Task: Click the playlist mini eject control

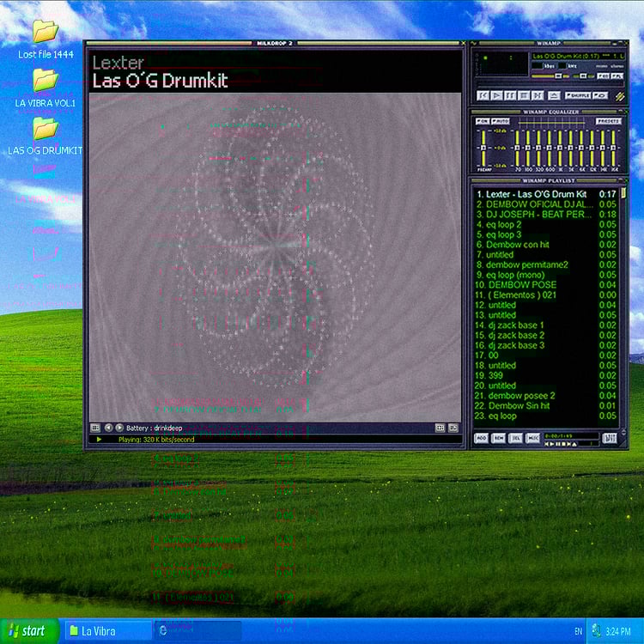Action: (574, 444)
